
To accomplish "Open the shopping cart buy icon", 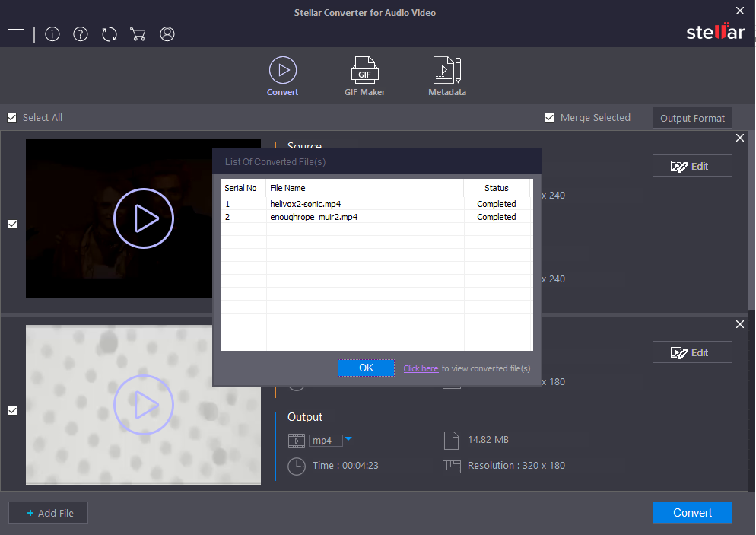I will pos(138,33).
